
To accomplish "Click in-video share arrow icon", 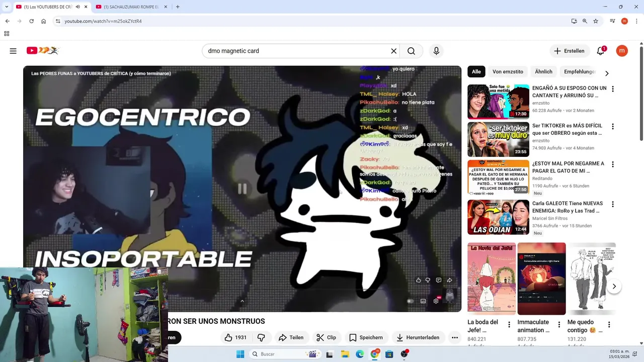I will coord(450,280).
